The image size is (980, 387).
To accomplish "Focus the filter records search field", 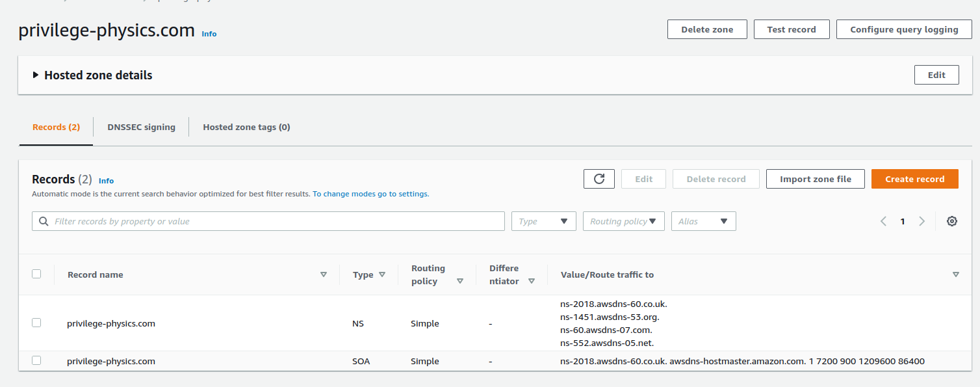I will tap(268, 221).
